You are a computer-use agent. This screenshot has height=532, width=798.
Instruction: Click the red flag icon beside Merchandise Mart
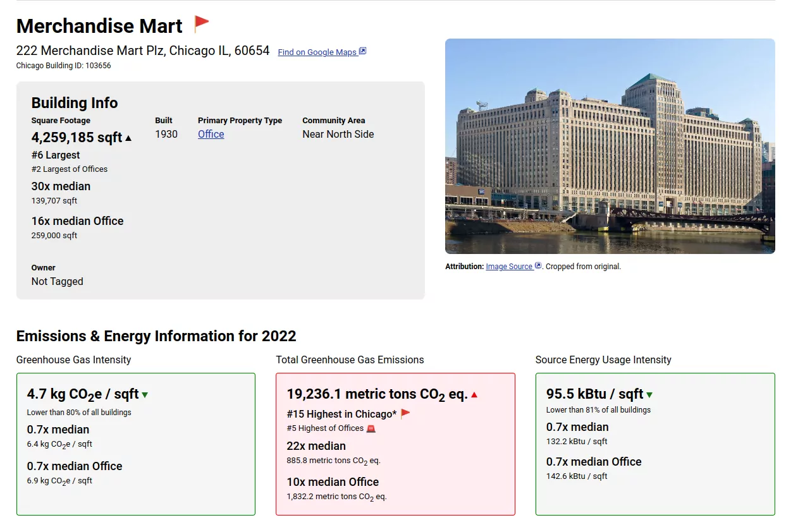(x=201, y=25)
